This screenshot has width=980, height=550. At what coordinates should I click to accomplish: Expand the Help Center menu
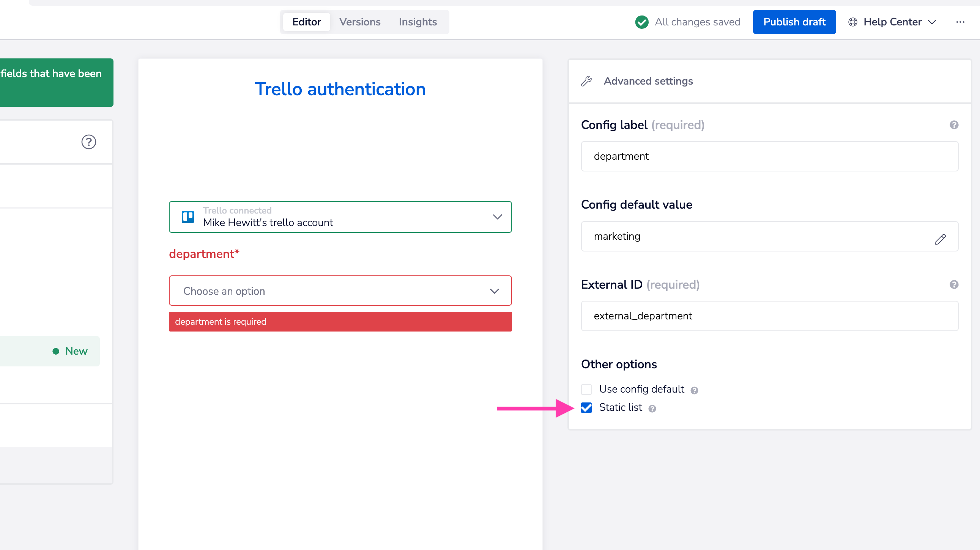click(x=892, y=22)
